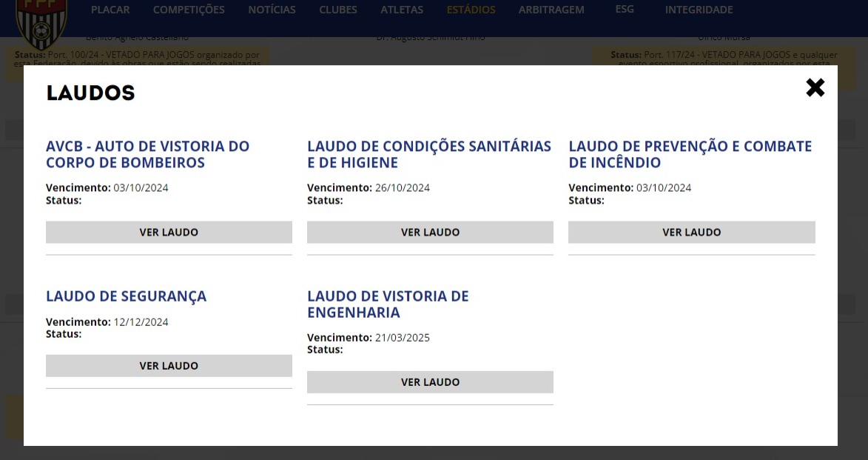Viewport: 868px width, 460px height.
Task: Select the Estádios menu item
Action: (x=471, y=10)
